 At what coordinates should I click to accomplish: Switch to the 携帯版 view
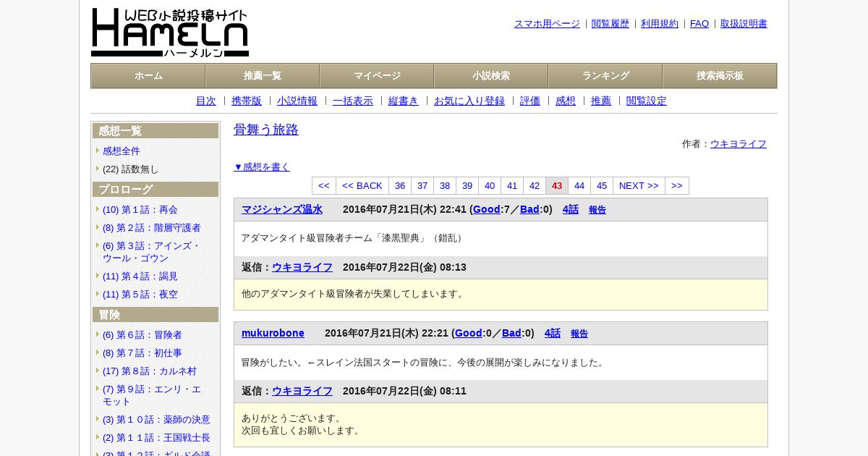tap(247, 101)
